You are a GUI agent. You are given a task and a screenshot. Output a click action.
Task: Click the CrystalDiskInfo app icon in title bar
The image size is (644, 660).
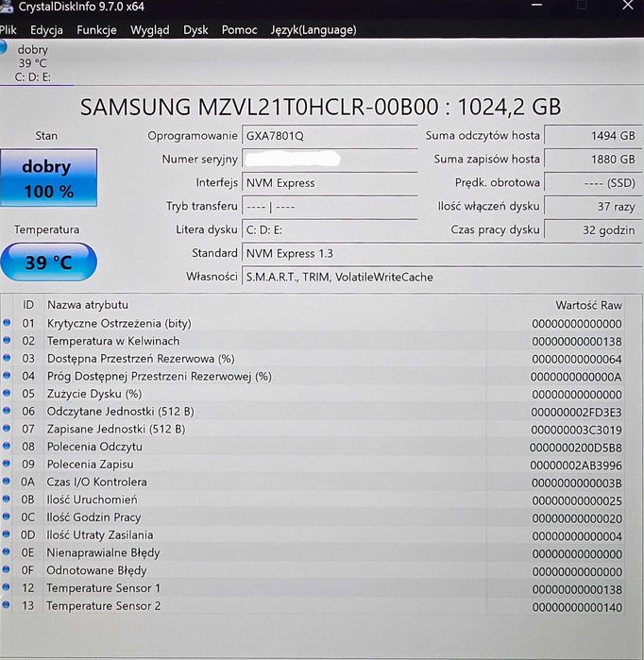(6, 7)
